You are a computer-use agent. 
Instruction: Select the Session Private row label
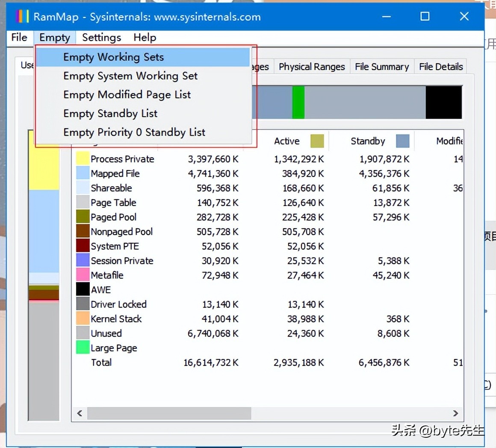[x=122, y=260]
